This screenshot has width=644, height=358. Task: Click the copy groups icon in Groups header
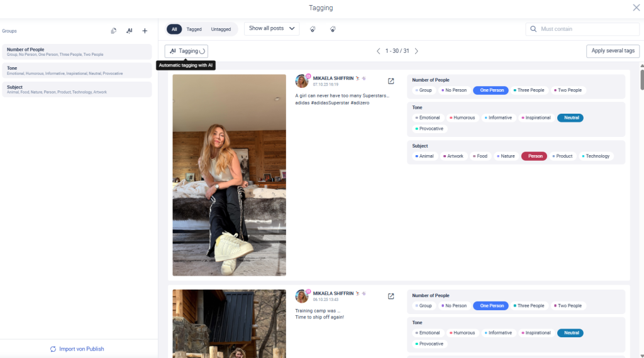[x=114, y=31]
